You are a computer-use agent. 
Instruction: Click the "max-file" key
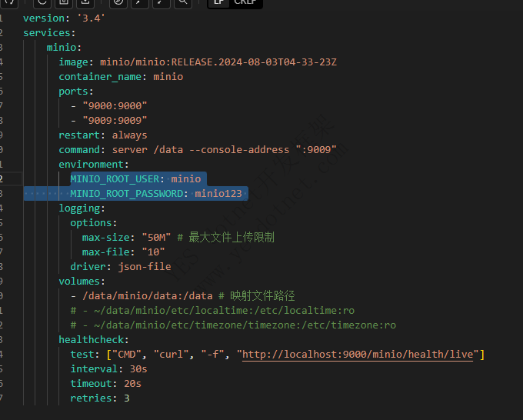(106, 252)
